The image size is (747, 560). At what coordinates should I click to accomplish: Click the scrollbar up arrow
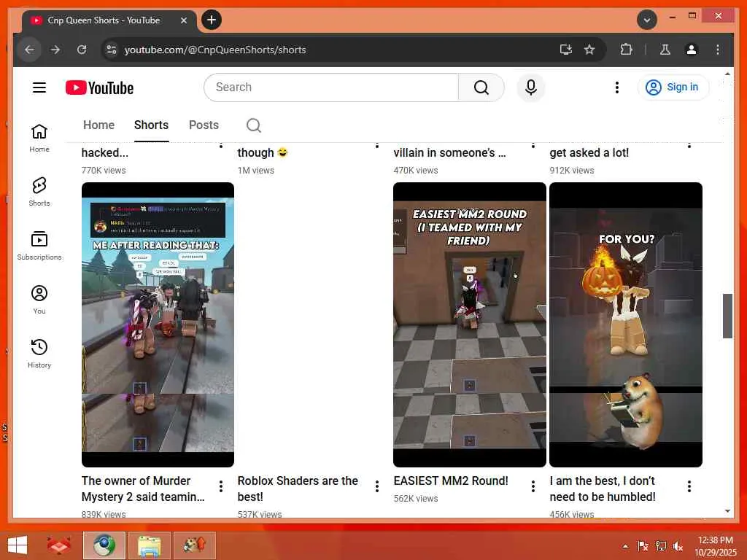[x=727, y=74]
